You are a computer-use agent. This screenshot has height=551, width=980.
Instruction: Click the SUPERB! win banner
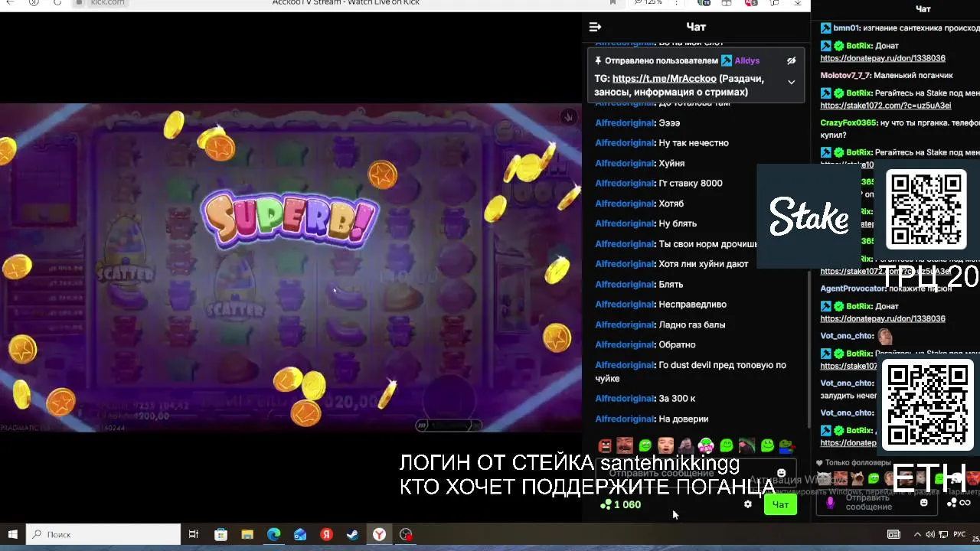tap(290, 218)
